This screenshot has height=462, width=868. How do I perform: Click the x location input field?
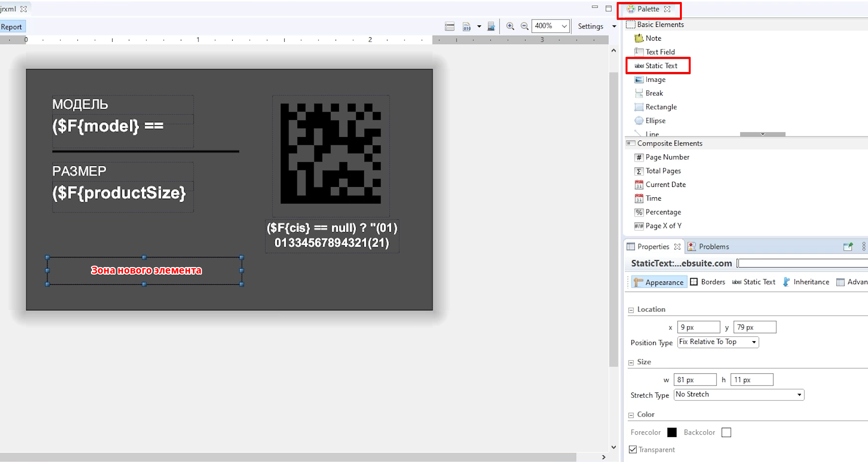coord(699,327)
